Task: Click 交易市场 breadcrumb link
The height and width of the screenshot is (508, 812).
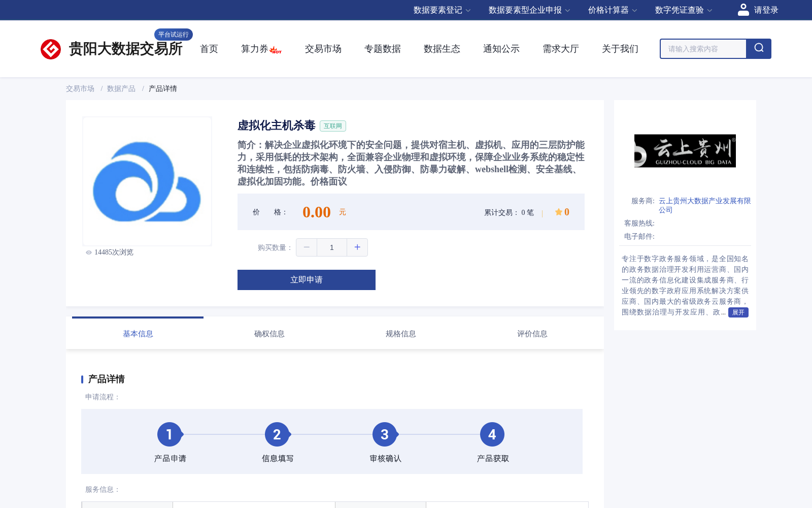Action: 80,89
